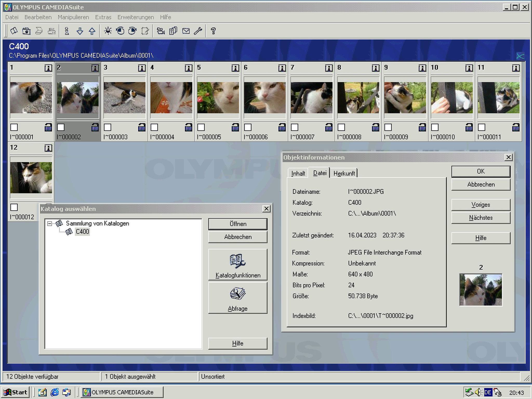The image size is (532, 399).
Task: Tick the checkbox for image I~000004
Action: coord(154,127)
